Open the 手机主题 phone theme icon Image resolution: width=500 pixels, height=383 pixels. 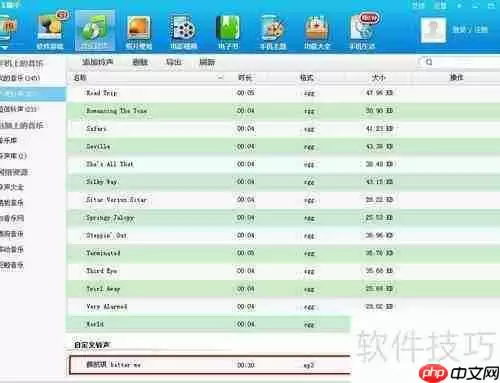[273, 32]
